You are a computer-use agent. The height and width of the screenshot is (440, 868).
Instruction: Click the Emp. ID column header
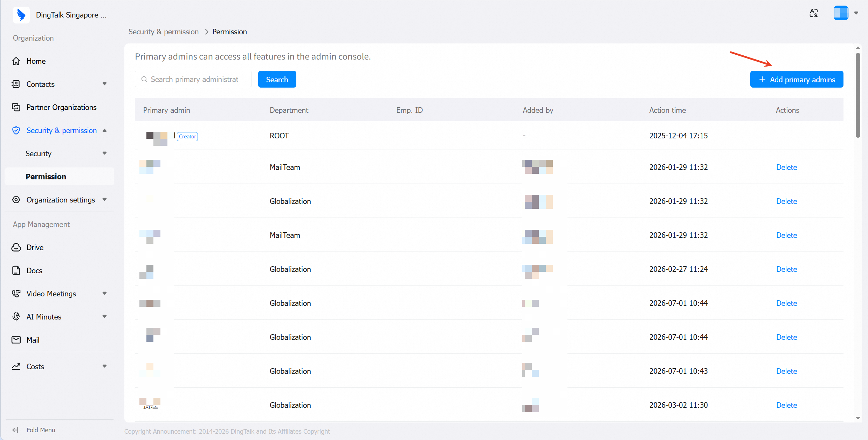409,110
